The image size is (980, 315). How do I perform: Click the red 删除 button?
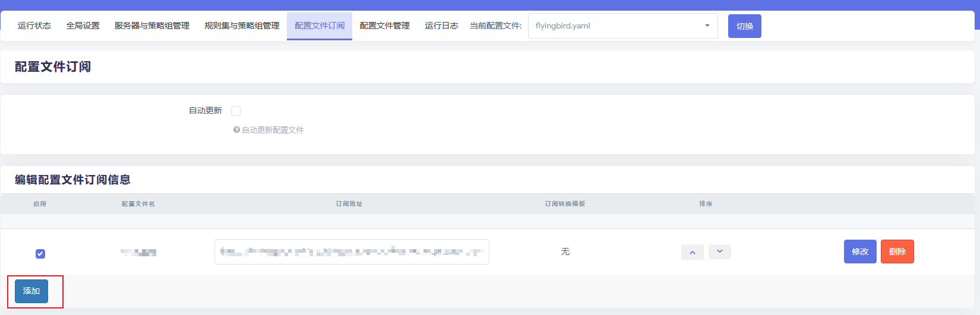tap(897, 252)
